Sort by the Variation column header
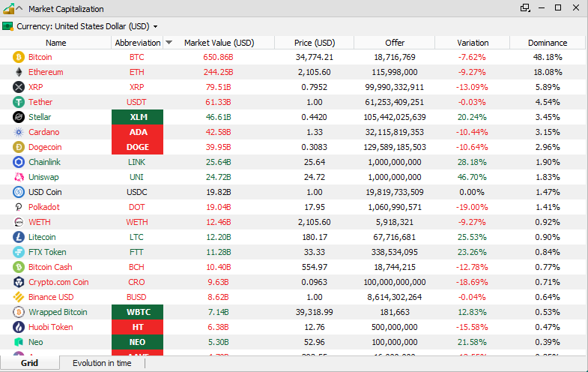Viewport: 588px width, 372px height. (x=473, y=43)
